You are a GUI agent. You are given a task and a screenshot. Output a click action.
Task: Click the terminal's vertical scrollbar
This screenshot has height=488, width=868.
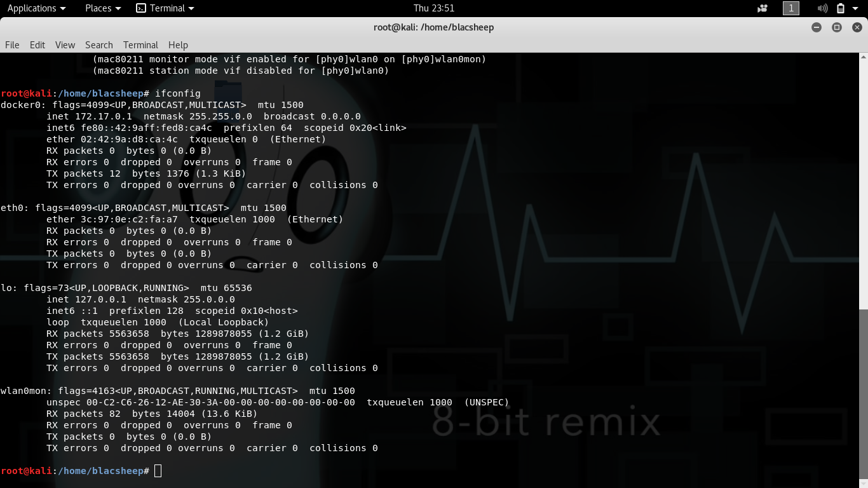coord(864,394)
